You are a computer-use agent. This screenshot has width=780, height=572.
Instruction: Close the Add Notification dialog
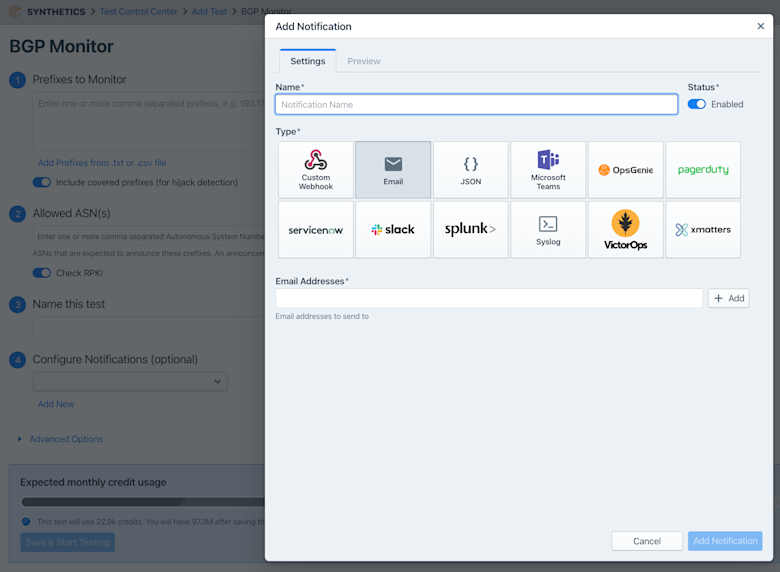(761, 26)
